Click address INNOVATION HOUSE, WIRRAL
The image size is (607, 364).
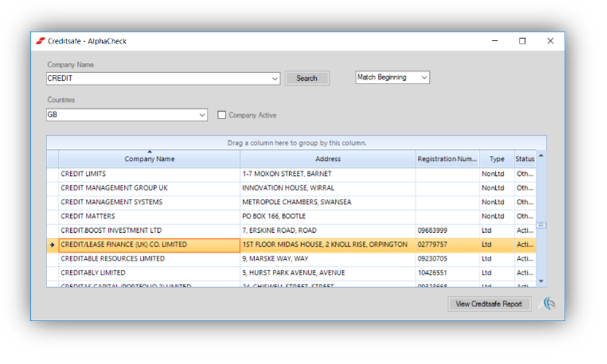(288, 188)
